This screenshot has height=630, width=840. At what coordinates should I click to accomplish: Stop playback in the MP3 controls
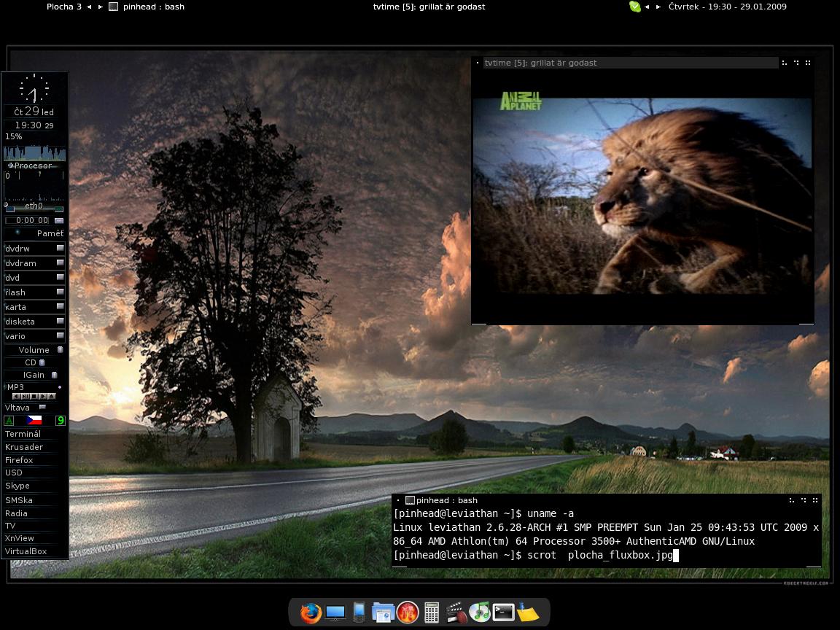coord(34,397)
